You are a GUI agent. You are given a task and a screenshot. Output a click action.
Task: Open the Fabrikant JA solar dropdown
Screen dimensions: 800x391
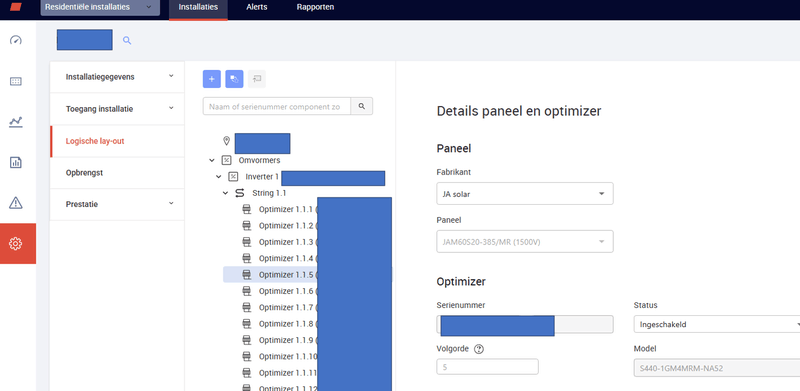[525, 193]
